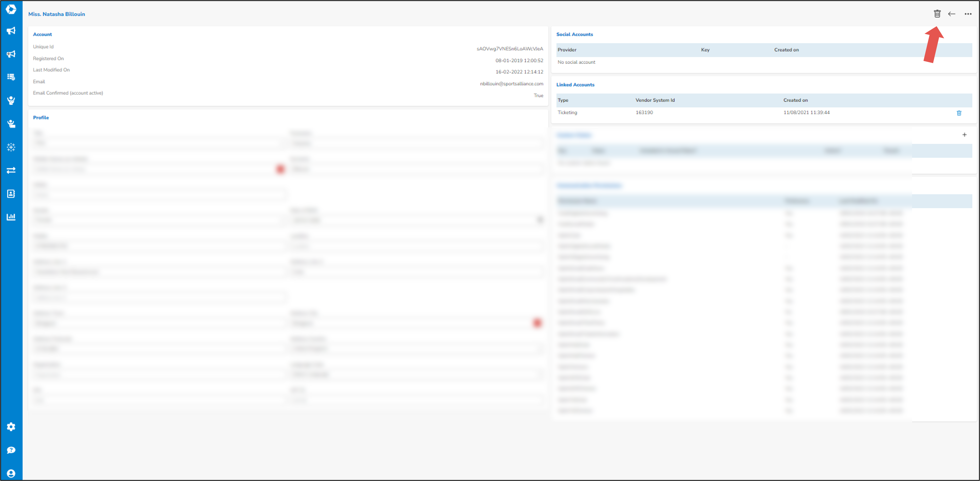Screen dimensions: 980x481
Task: Click the app logo in the sidebar
Action: click(x=11, y=9)
